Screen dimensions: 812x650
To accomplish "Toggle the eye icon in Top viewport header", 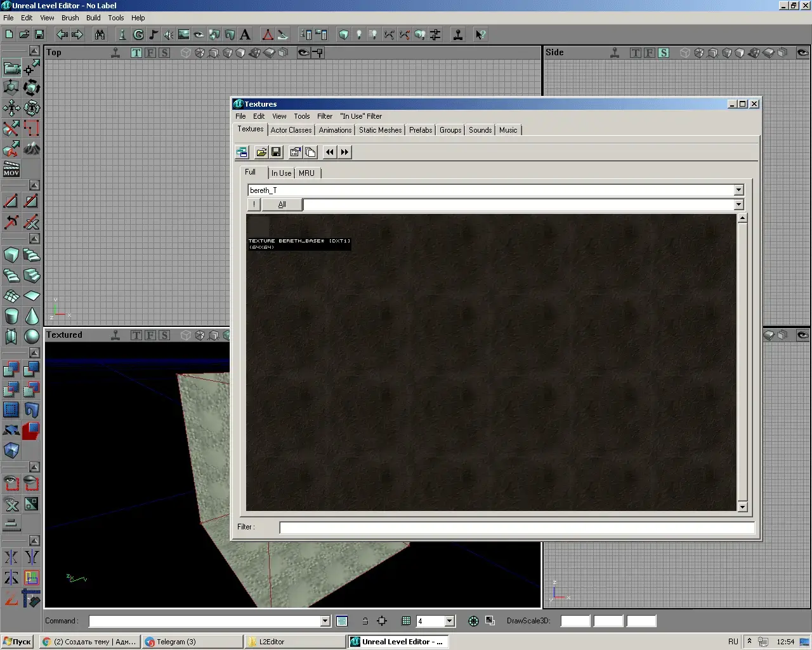I will [304, 53].
